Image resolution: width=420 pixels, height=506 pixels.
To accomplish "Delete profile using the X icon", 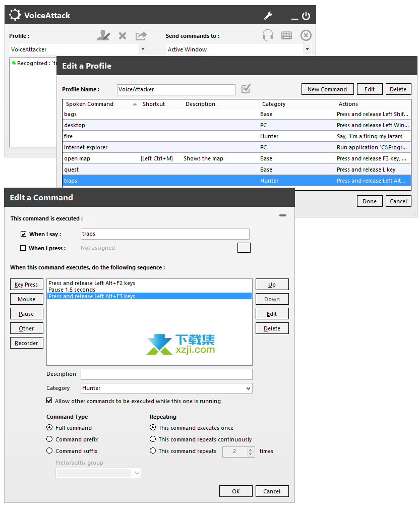I will tap(122, 35).
